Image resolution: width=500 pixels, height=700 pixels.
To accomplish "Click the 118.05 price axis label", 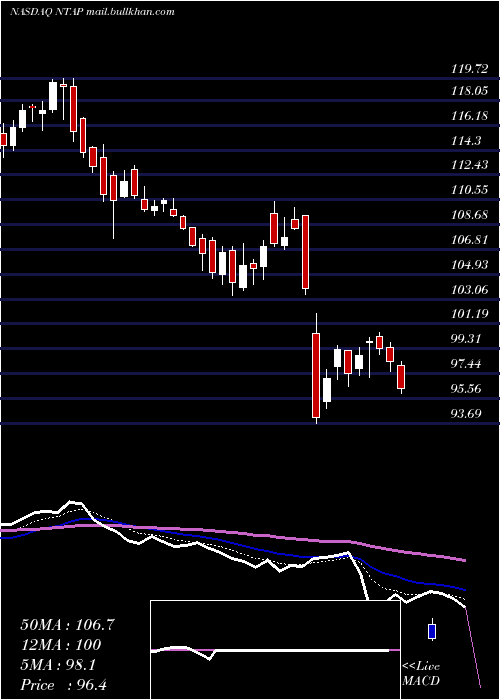I will tap(469, 92).
